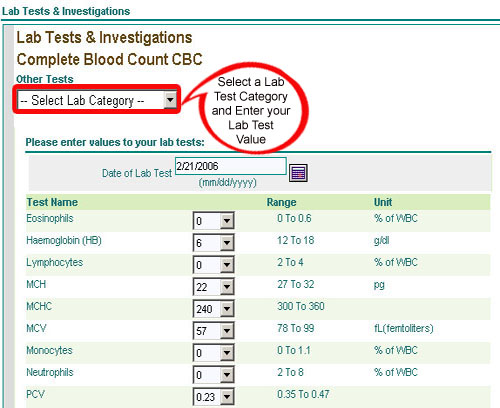Click the Eosinophils test name
Image resolution: width=500 pixels, height=408 pixels.
[x=50, y=218]
